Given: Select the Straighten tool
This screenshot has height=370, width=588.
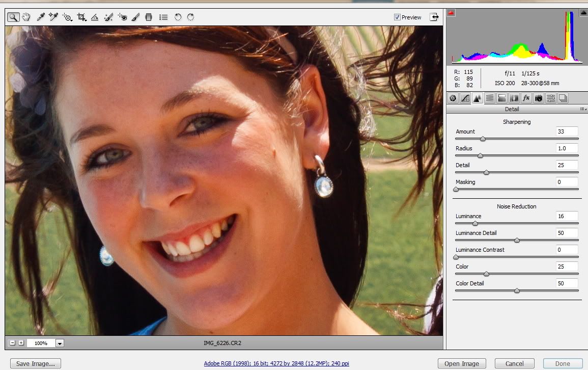Looking at the screenshot, I should point(94,17).
